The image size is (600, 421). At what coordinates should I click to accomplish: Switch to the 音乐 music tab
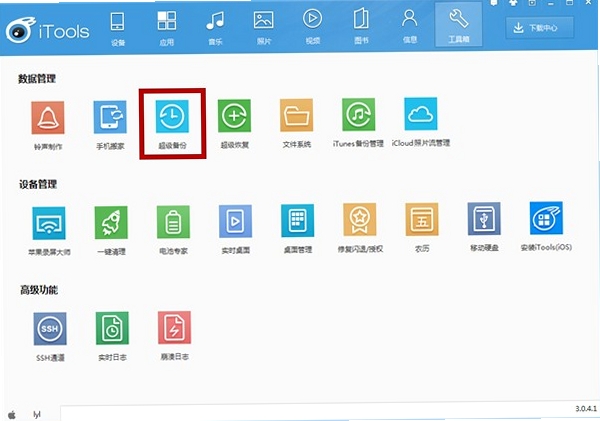click(215, 28)
